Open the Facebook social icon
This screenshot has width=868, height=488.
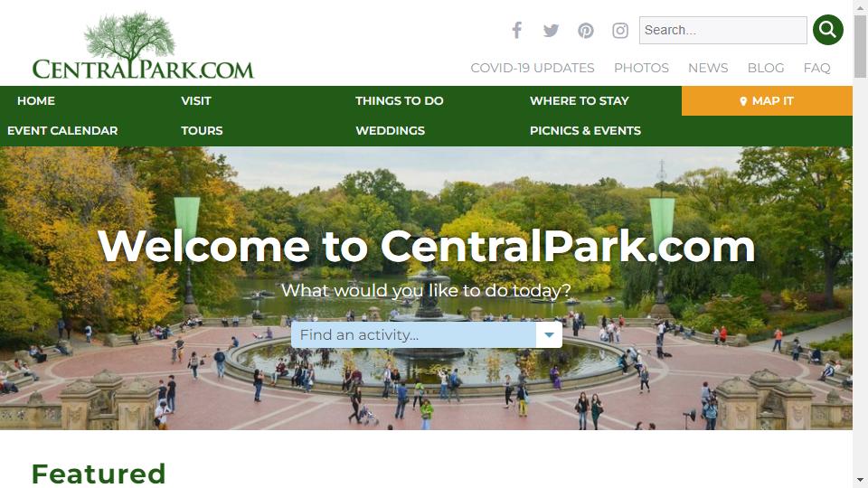click(516, 30)
